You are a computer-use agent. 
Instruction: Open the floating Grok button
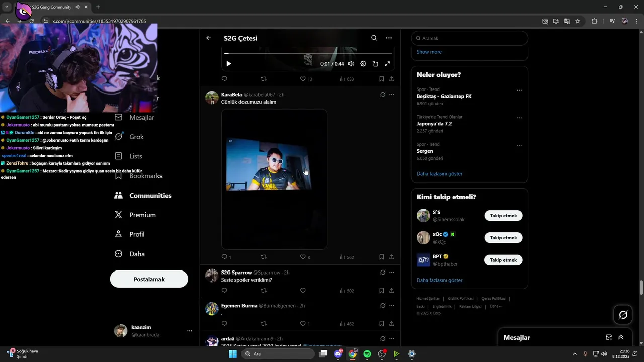pos(623,315)
